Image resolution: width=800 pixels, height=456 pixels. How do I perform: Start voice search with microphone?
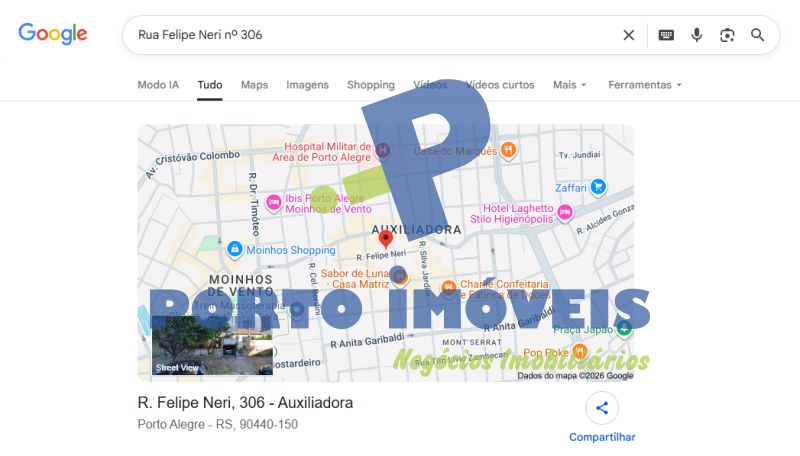click(x=697, y=35)
